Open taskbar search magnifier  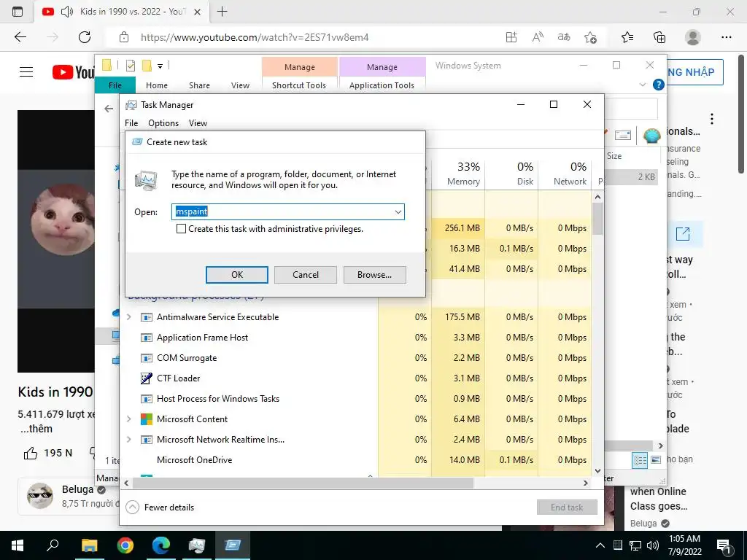(53, 545)
